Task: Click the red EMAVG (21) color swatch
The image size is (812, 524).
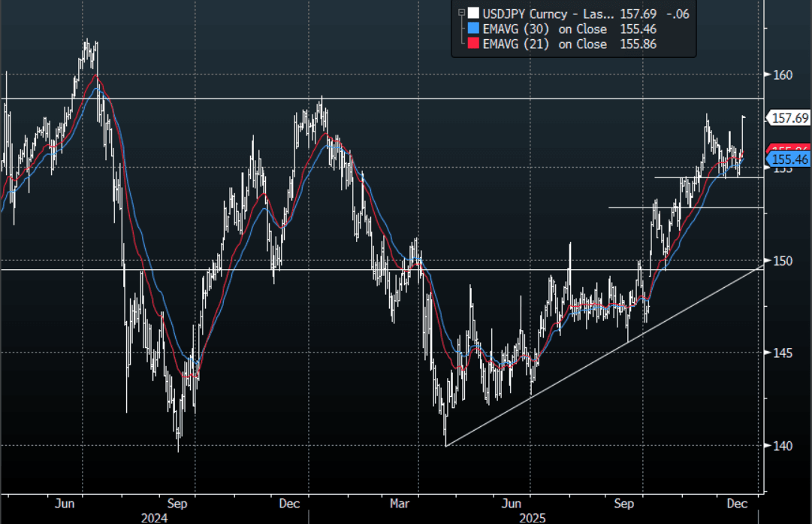Action: click(472, 44)
